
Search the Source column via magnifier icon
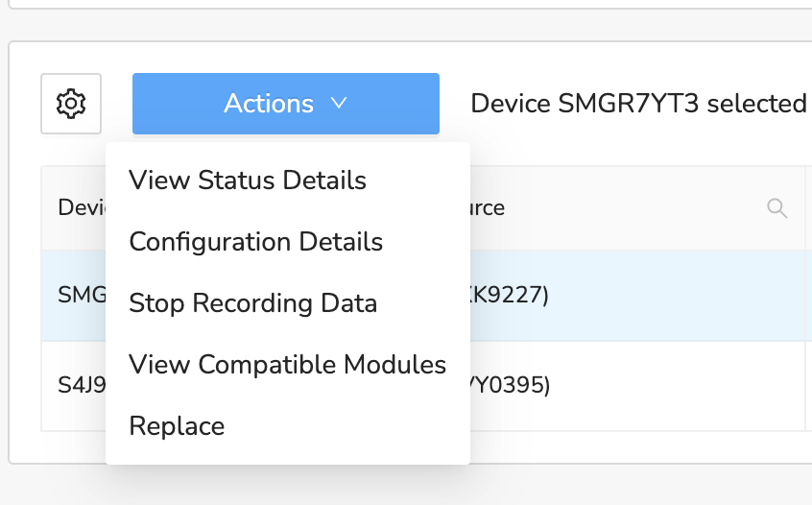tap(777, 207)
